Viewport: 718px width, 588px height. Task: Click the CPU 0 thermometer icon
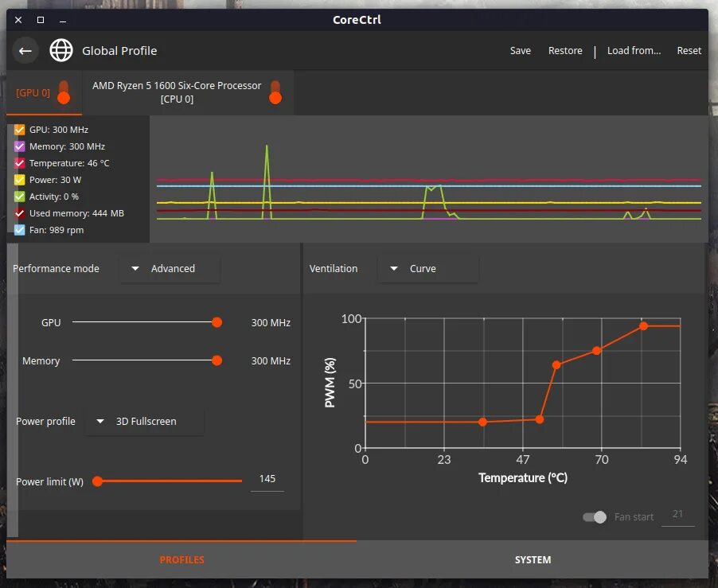pyautogui.click(x=275, y=92)
